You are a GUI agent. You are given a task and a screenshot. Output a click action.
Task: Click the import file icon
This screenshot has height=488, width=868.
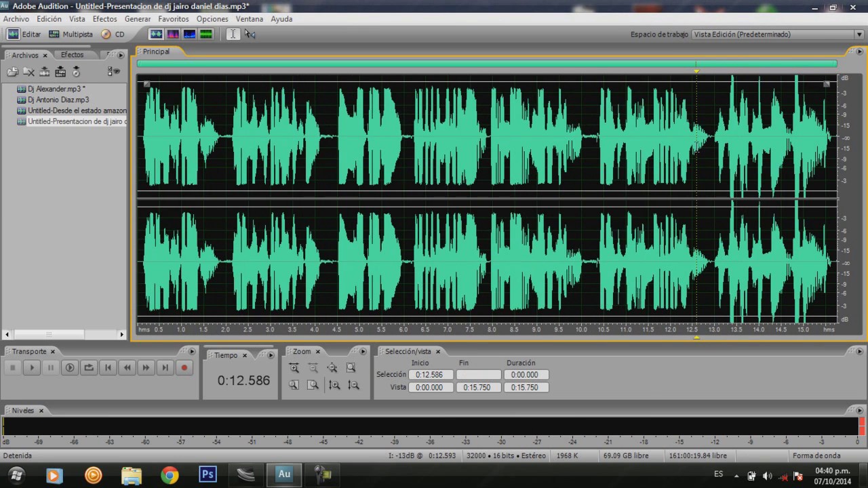[12, 72]
